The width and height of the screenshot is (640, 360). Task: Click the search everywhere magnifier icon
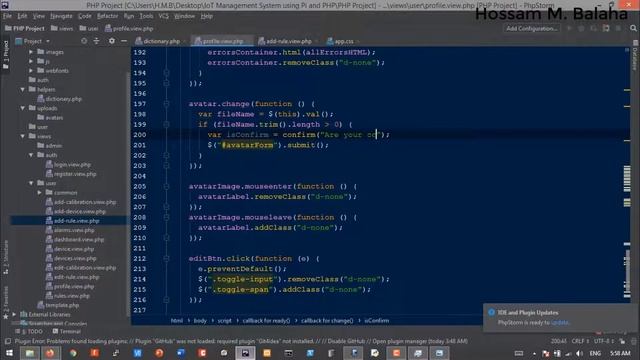(633, 28)
